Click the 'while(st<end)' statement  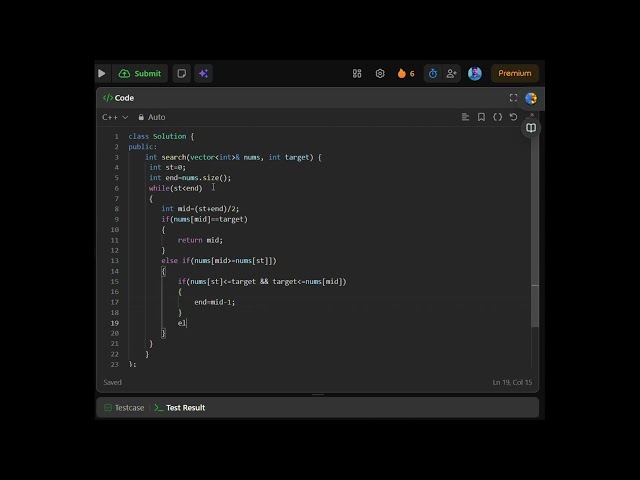coord(176,188)
